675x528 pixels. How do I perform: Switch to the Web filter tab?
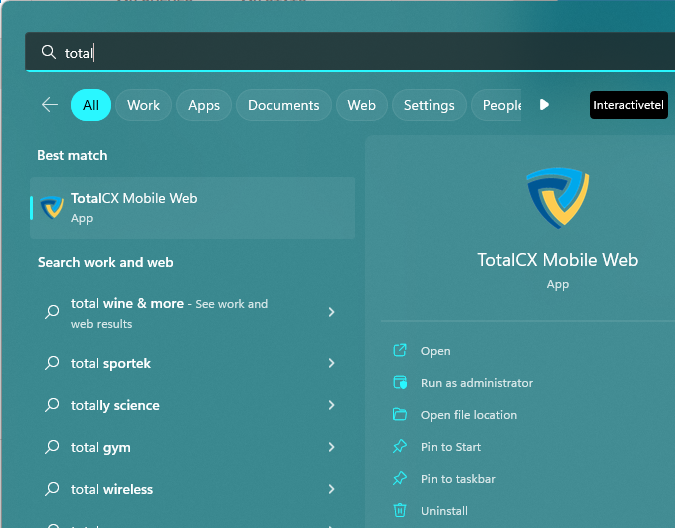362,105
